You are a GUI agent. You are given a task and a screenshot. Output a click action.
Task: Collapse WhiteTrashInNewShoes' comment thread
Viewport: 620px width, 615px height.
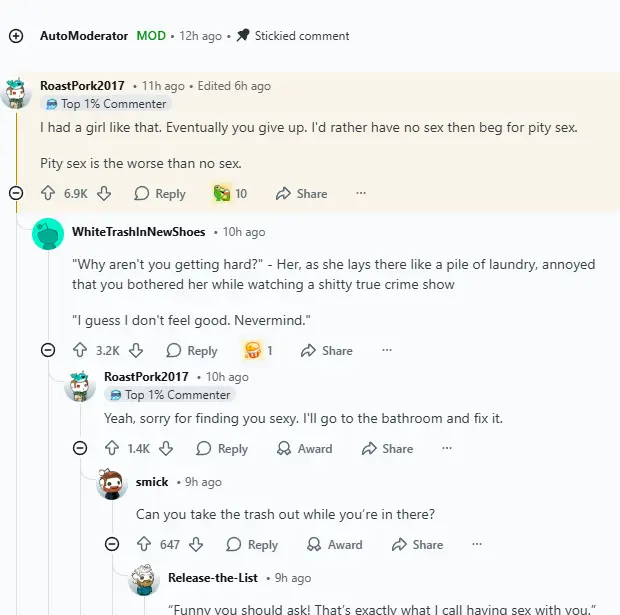pos(47,350)
